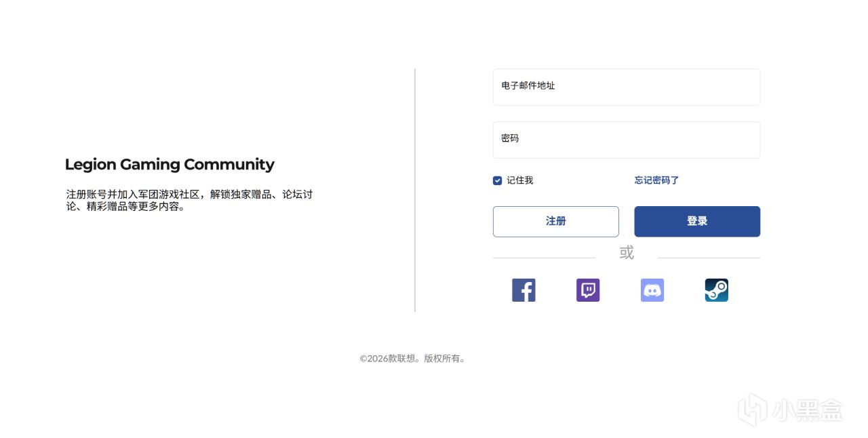
Task: Click the Legion Gaming Community heading
Action: click(170, 165)
